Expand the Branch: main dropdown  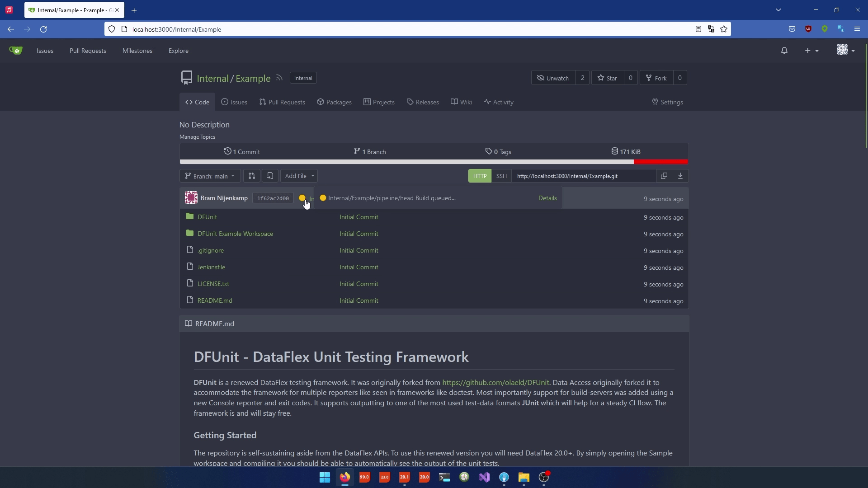pos(210,176)
